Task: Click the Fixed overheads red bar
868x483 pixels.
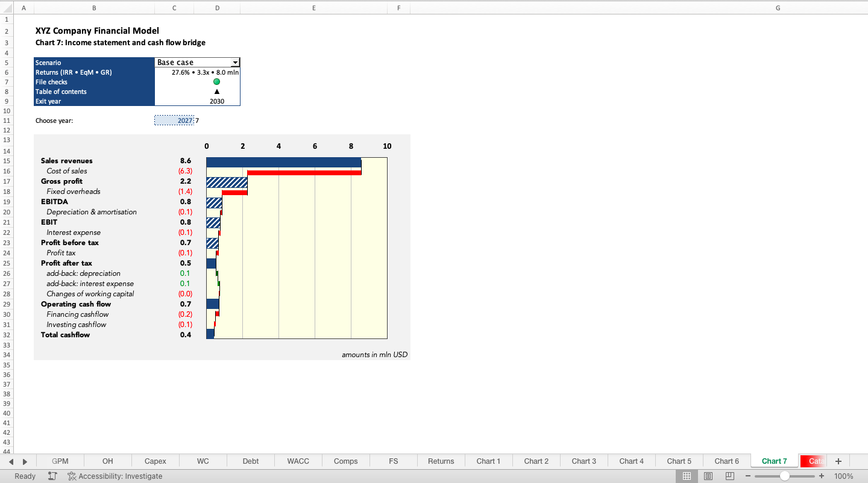Action: click(234, 193)
